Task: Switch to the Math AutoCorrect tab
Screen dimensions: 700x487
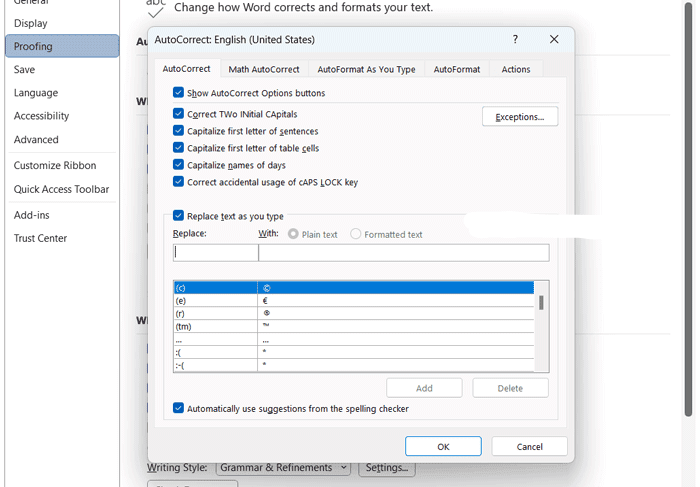Action: tap(263, 69)
